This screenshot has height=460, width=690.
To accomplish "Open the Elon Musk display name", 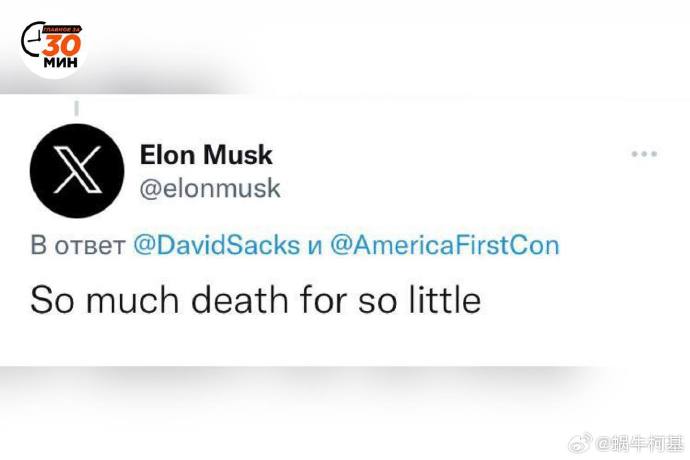I will coord(206,155).
